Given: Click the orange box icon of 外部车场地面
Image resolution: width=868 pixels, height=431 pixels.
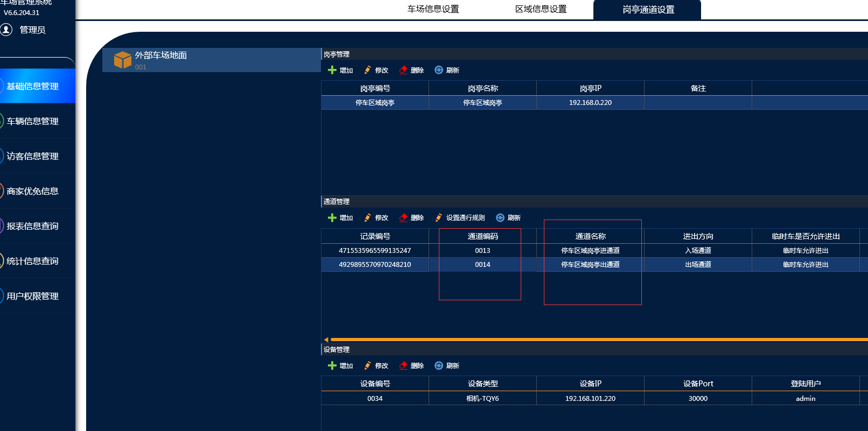Looking at the screenshot, I should pyautogui.click(x=123, y=60).
